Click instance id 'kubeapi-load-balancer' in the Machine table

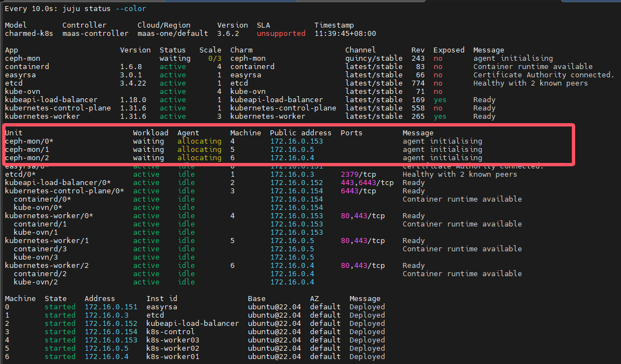[192, 324]
